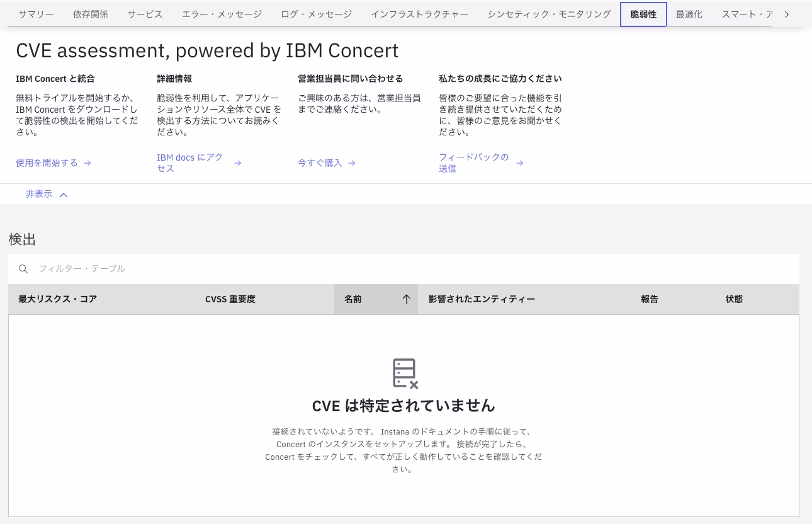
Task: Click the sort arrow in 名前 column
Action: [406, 299]
